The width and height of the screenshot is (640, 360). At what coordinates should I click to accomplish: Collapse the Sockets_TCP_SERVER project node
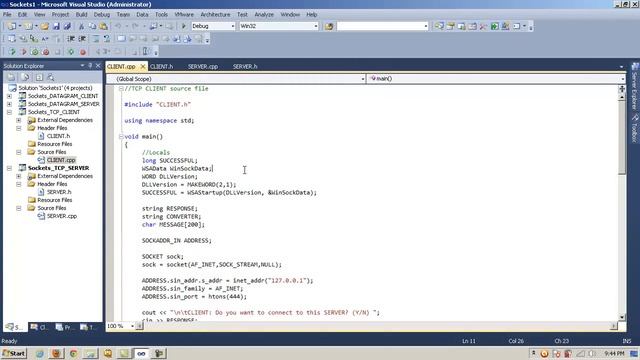tap(9, 168)
